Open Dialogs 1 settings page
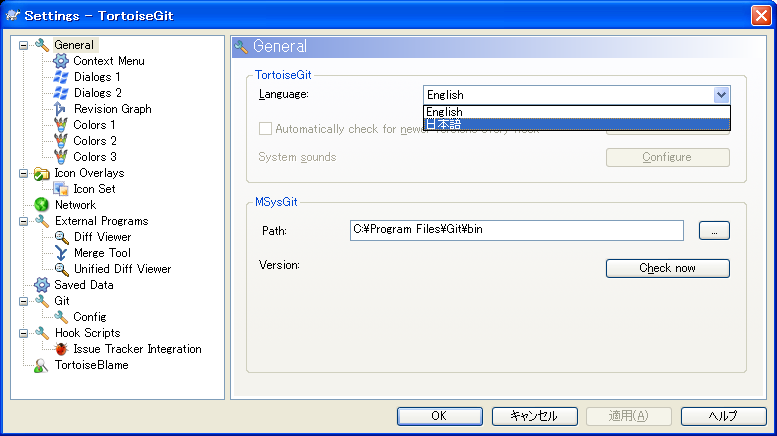The height and width of the screenshot is (436, 777). tap(97, 77)
